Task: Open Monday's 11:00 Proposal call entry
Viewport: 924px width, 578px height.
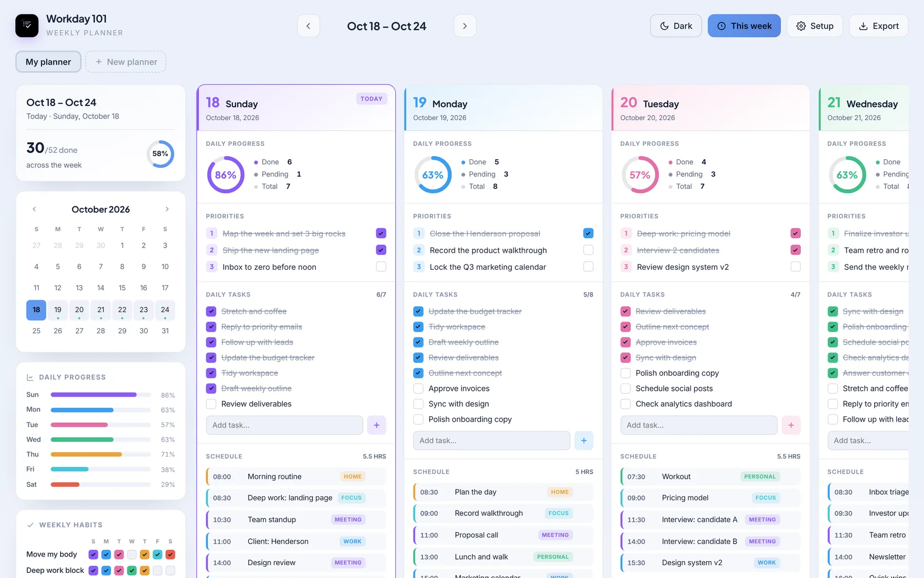Action: click(503, 535)
